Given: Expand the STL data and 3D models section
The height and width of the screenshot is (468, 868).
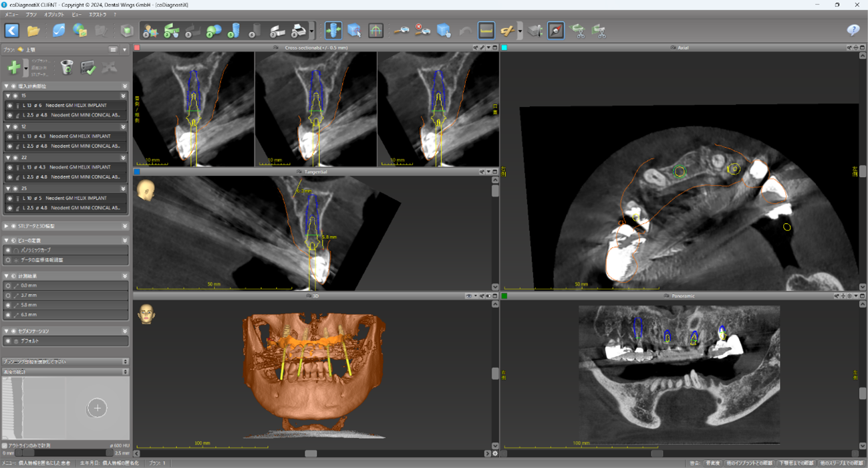Looking at the screenshot, I should (7, 226).
